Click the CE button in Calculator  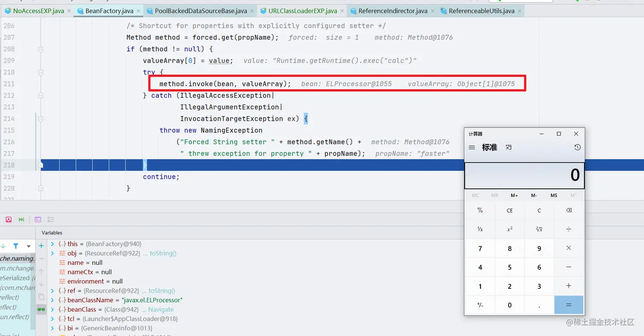coord(510,211)
